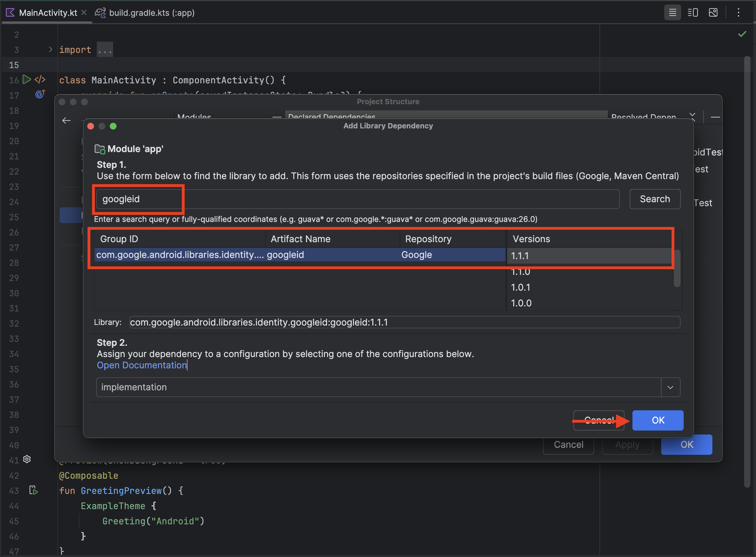Switch to Split editor view icon

point(693,13)
